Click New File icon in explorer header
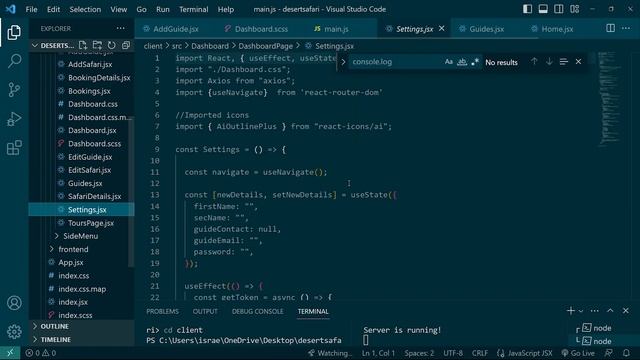Screen dimensions: 640x360 [83, 45]
